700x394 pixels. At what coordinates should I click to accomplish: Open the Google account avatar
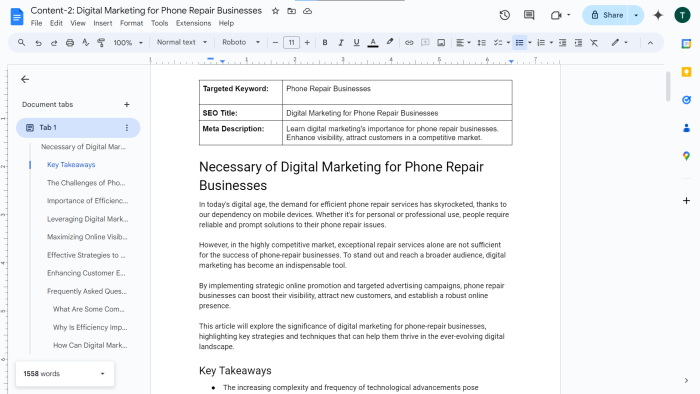pos(682,15)
